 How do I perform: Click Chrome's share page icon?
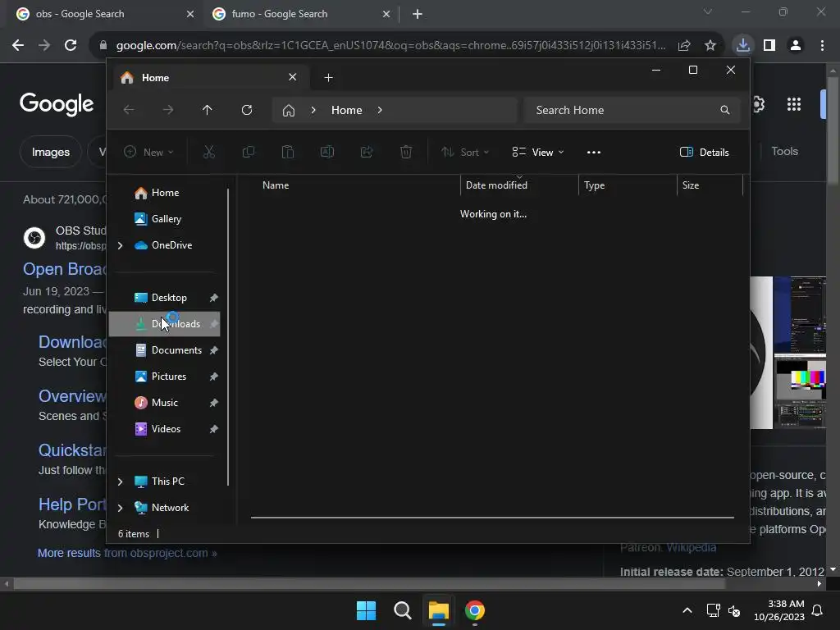tap(684, 46)
